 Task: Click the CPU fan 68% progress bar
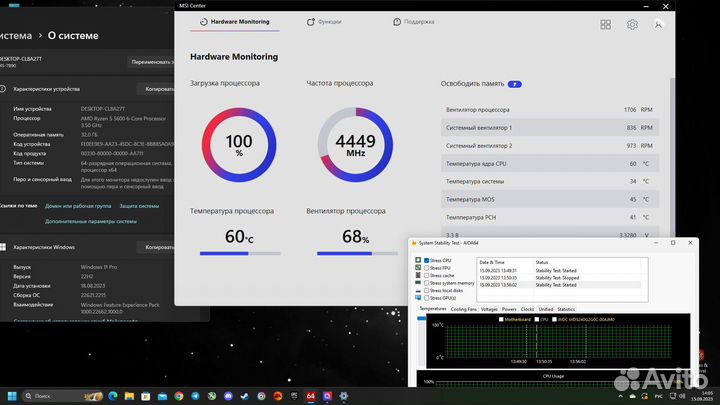(357, 253)
